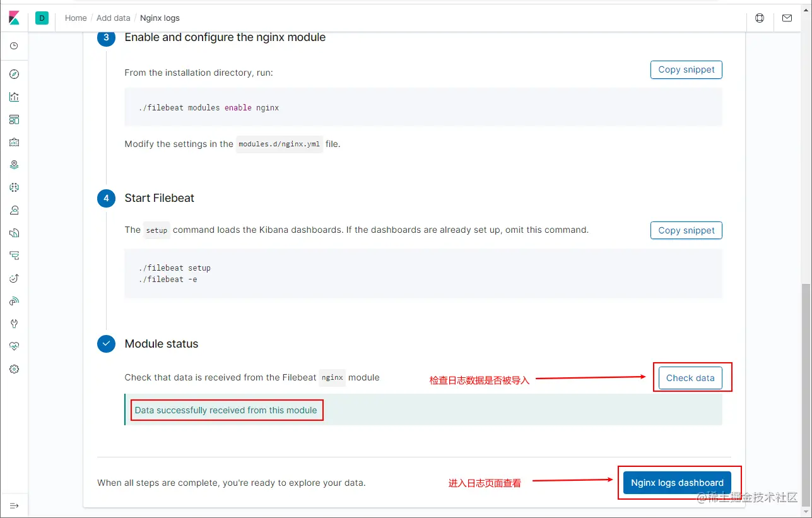Go to Add data breadcrumb
The width and height of the screenshot is (812, 518).
click(114, 18)
